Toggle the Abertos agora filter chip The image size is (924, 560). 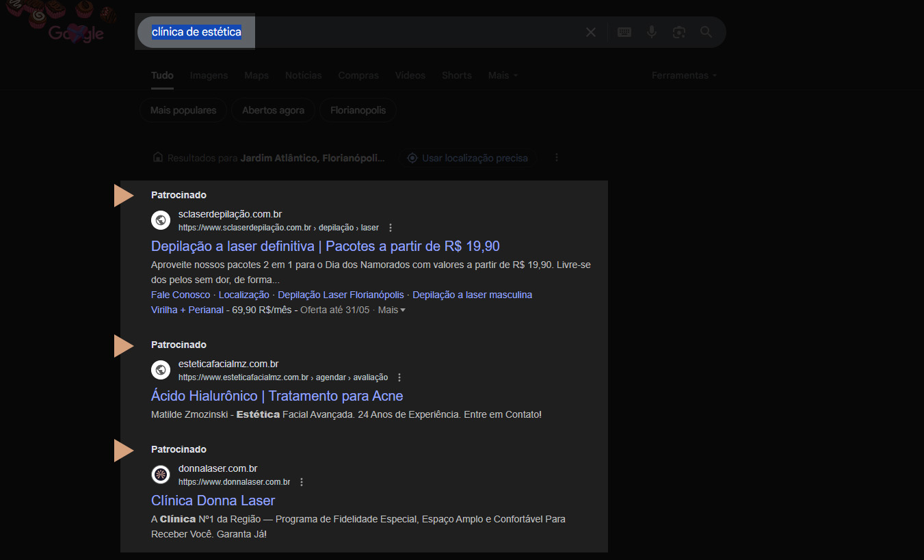pos(273,110)
